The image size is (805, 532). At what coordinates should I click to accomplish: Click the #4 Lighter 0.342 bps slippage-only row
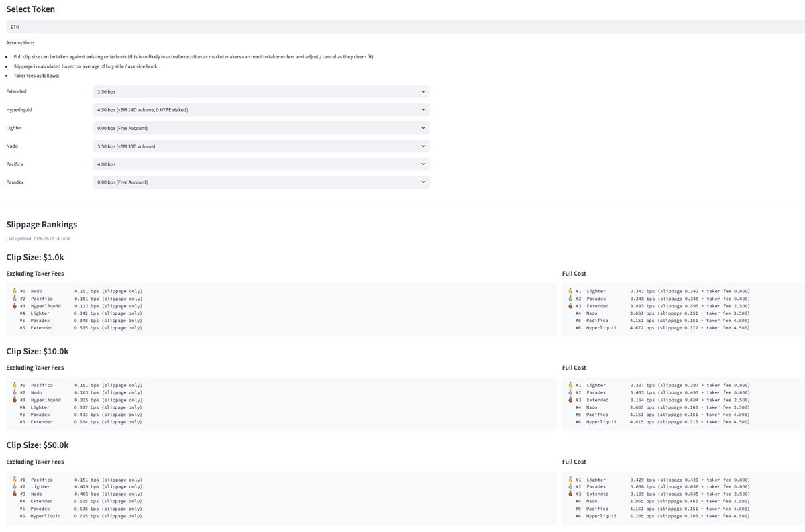(x=81, y=313)
